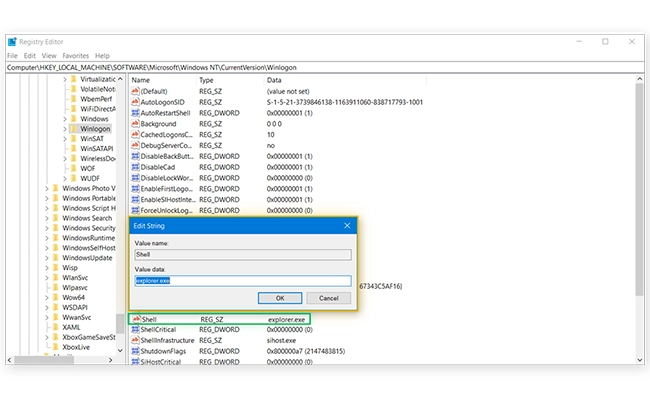Viewport: 650px width, 400px height.
Task: Expand the Windows Security key node
Action: [x=46, y=228]
